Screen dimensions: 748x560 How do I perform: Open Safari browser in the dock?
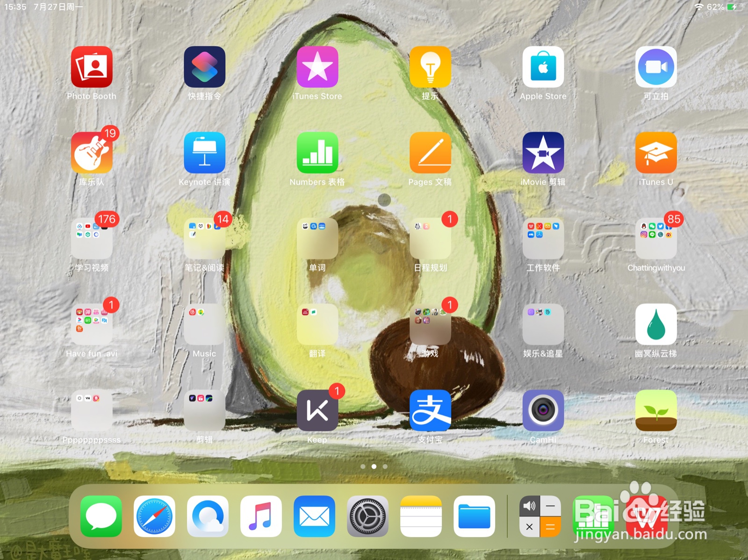(154, 516)
